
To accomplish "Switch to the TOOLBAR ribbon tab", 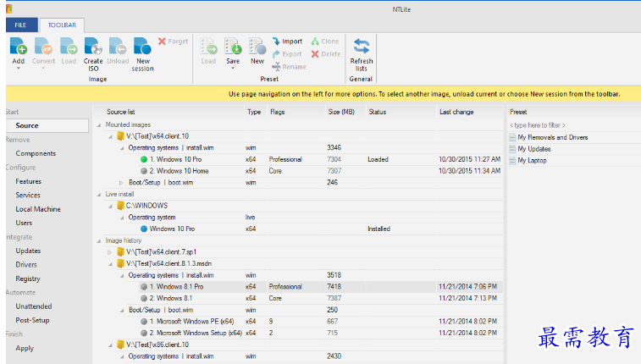I will click(x=61, y=25).
